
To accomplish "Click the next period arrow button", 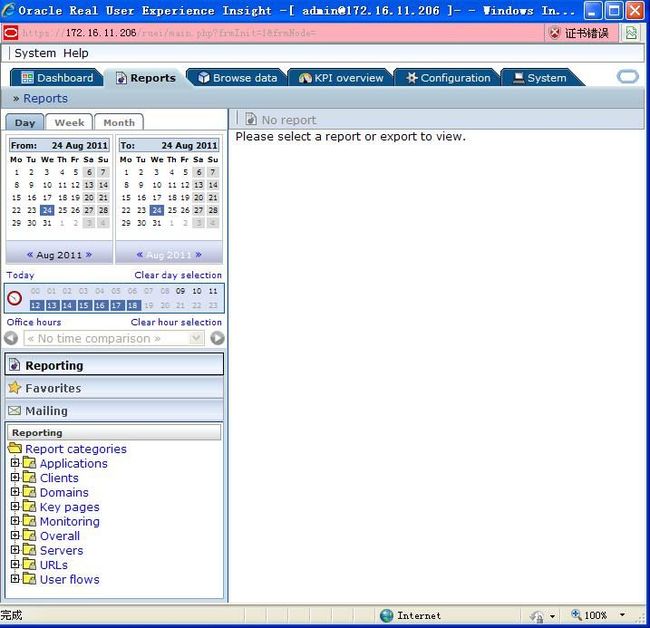I will point(217,338).
